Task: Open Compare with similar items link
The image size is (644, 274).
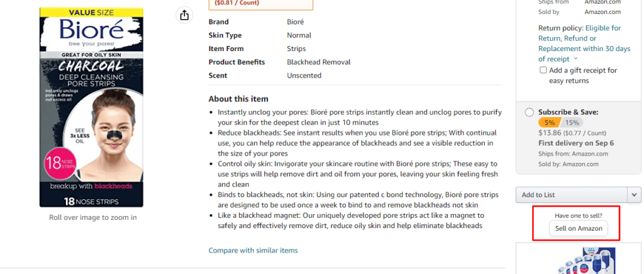Action: pyautogui.click(x=253, y=250)
